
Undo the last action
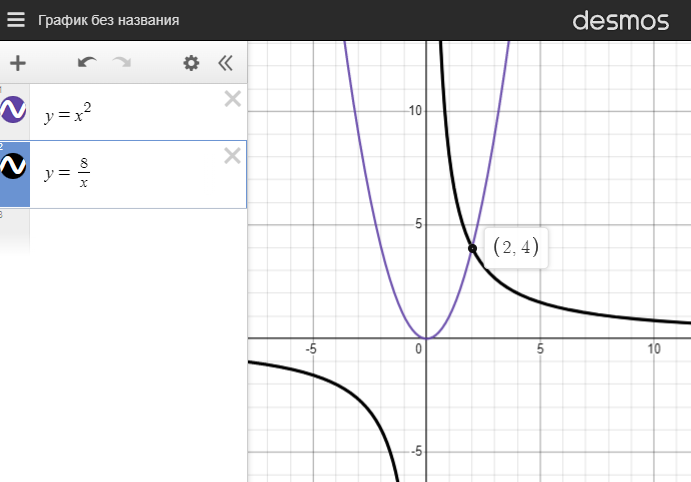click(87, 63)
